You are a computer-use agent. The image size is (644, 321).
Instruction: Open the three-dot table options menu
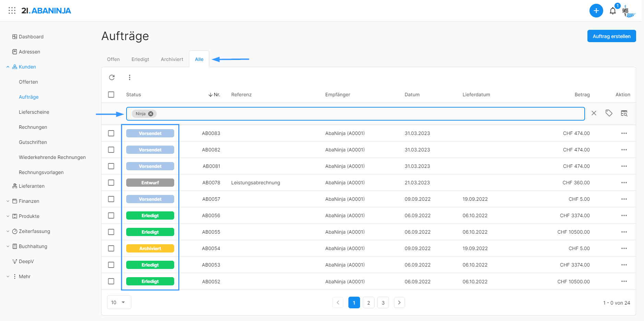click(x=130, y=77)
